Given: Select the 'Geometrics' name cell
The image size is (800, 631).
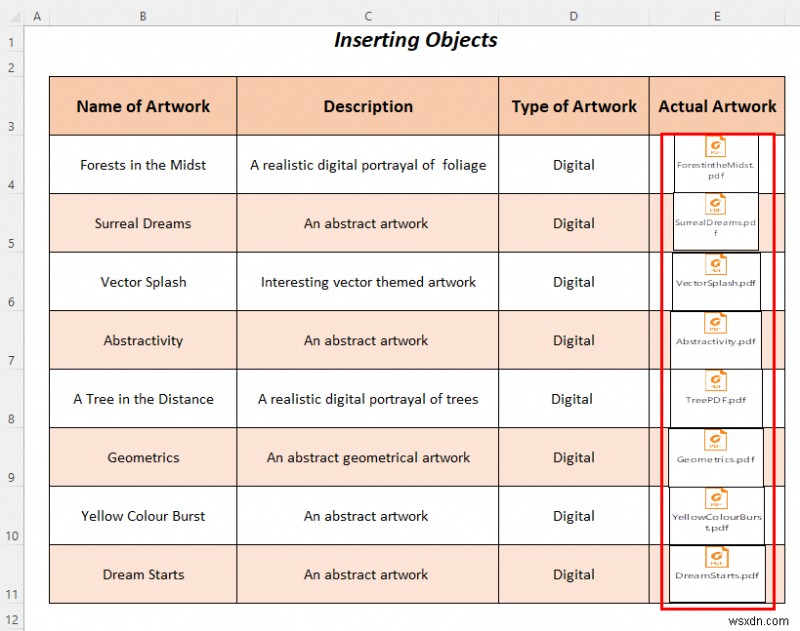Looking at the screenshot, I should 143,457.
